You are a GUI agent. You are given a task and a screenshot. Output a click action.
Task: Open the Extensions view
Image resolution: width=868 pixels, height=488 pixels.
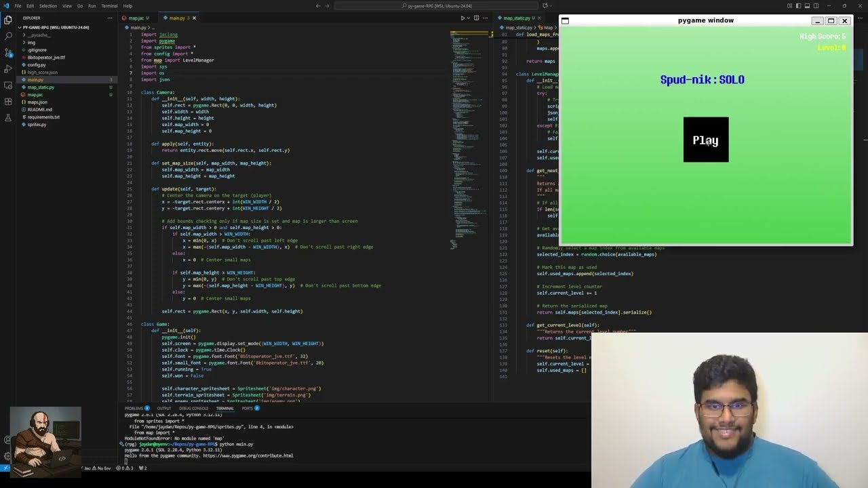[7, 101]
